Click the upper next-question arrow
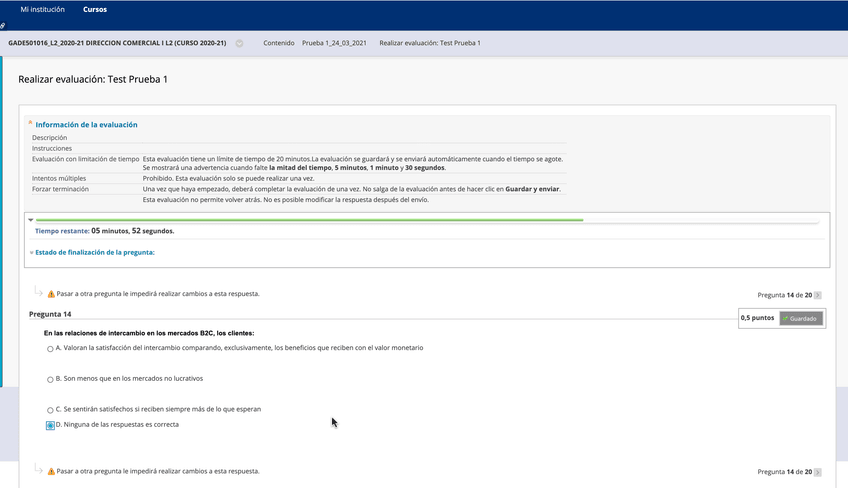Screen dimensions: 848x488 point(818,295)
